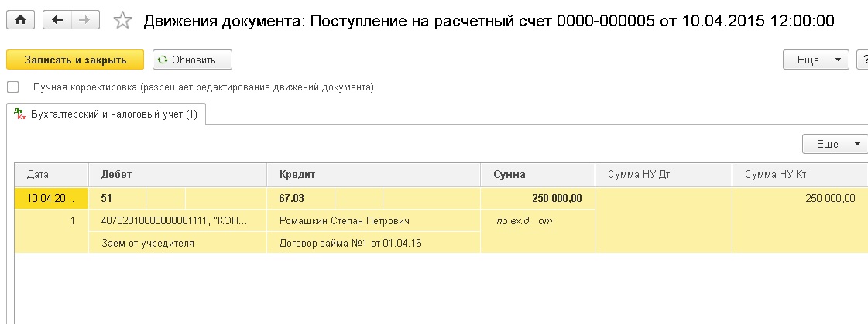Viewport: 868px width, 324px height.
Task: Open the top Еще dropdown menu
Action: (816, 60)
